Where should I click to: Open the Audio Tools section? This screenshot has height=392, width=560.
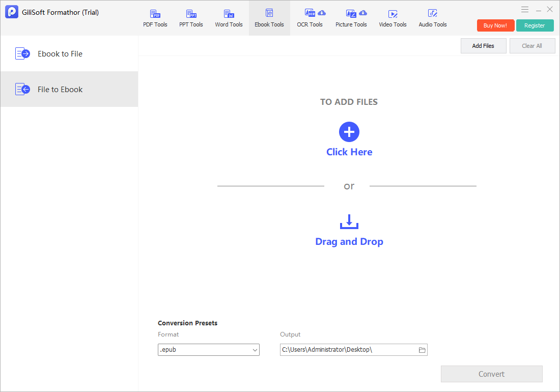tap(433, 18)
